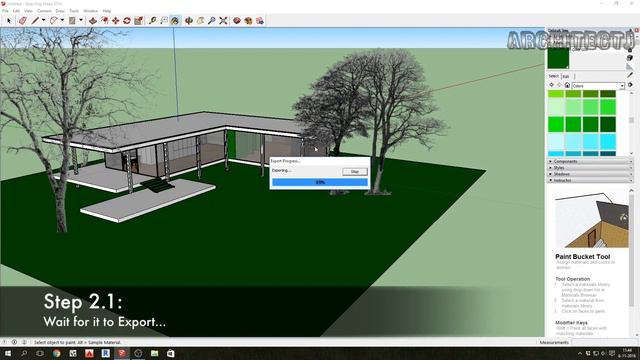The width and height of the screenshot is (640, 360).
Task: Activate the Push/Pull tool
Action: click(x=93, y=20)
